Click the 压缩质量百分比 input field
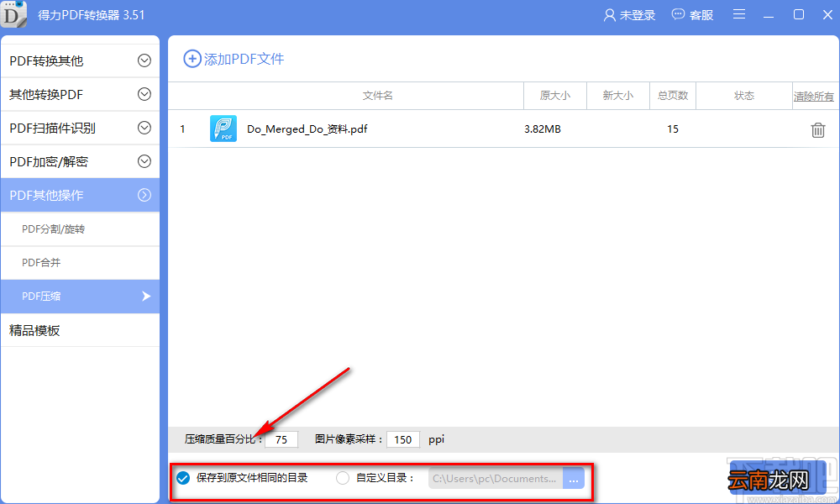This screenshot has height=504, width=840. click(281, 439)
